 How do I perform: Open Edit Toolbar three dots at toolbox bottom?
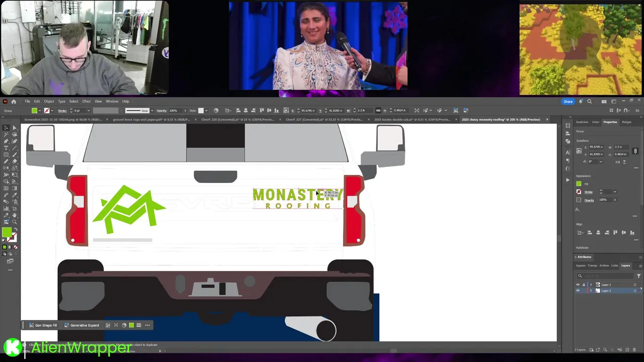pyautogui.click(x=10, y=270)
